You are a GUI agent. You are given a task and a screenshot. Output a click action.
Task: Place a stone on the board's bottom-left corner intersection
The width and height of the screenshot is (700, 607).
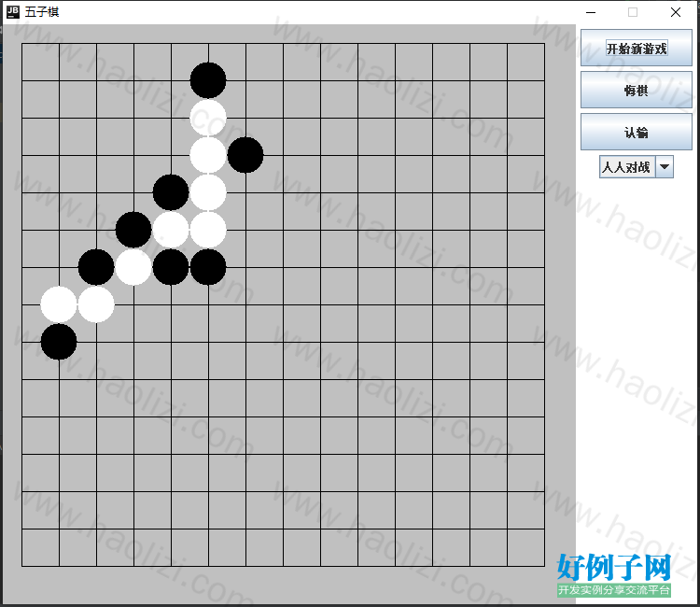point(21,566)
